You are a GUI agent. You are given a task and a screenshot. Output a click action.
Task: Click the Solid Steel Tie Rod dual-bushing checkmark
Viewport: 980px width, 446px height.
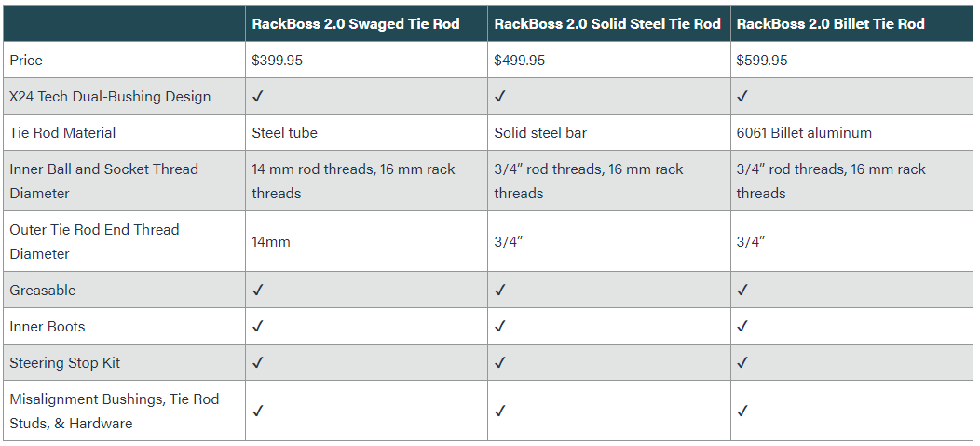click(500, 96)
